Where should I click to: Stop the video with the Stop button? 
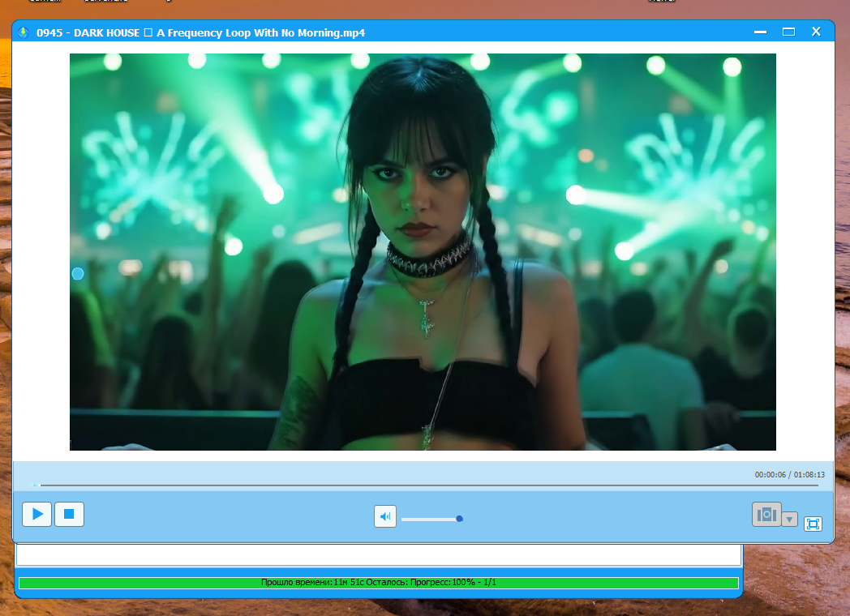(69, 514)
